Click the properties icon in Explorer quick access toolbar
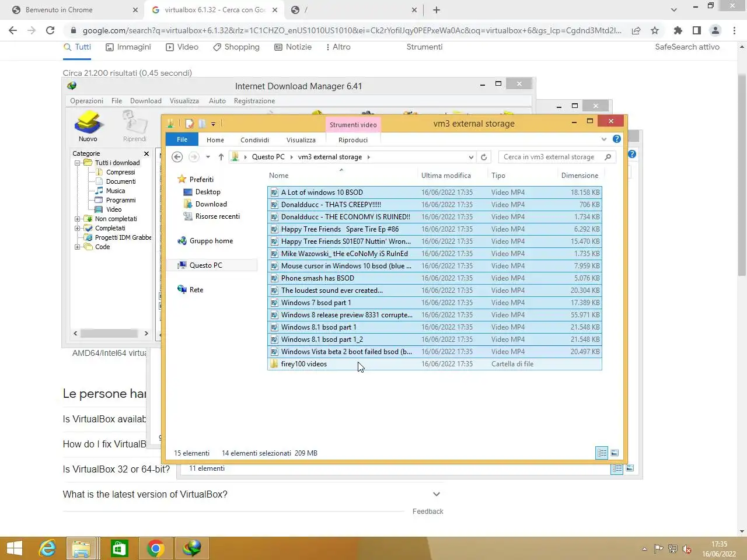The image size is (747, 560). [x=189, y=124]
